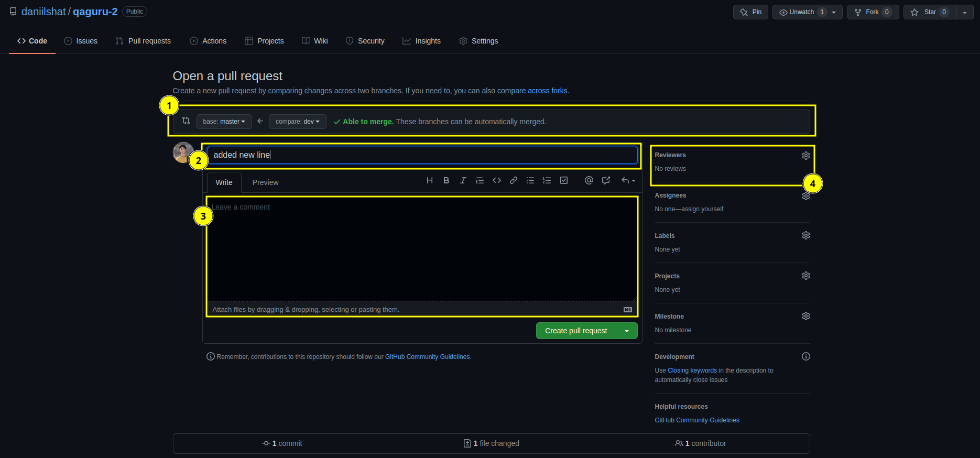View the 1 contributor summary
This screenshot has height=458, width=980.
(701, 443)
